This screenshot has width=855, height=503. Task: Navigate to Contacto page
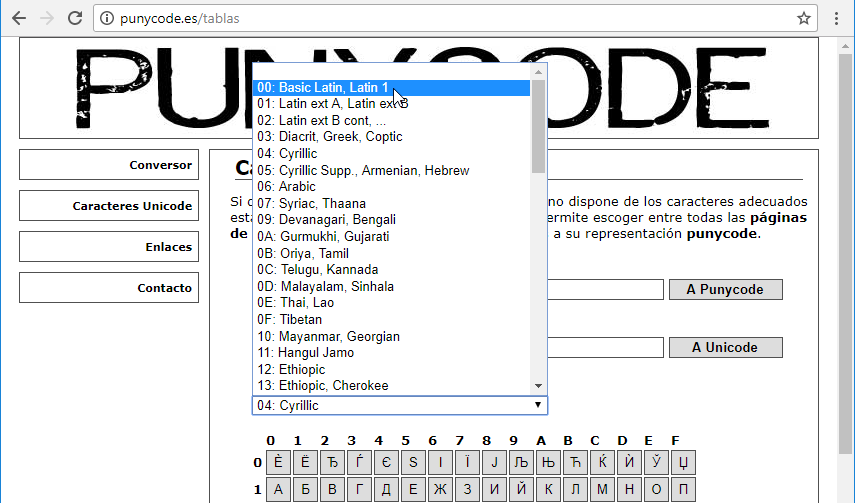[x=110, y=288]
